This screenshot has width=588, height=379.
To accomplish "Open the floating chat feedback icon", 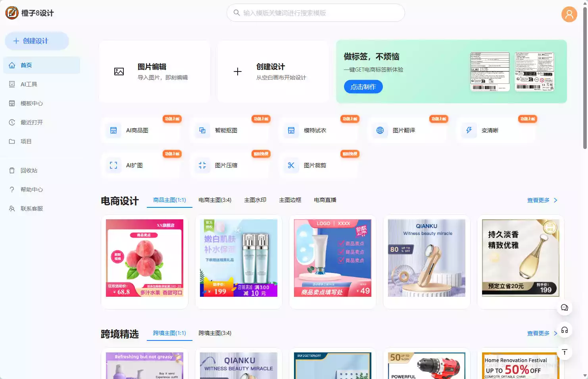I will click(x=565, y=307).
